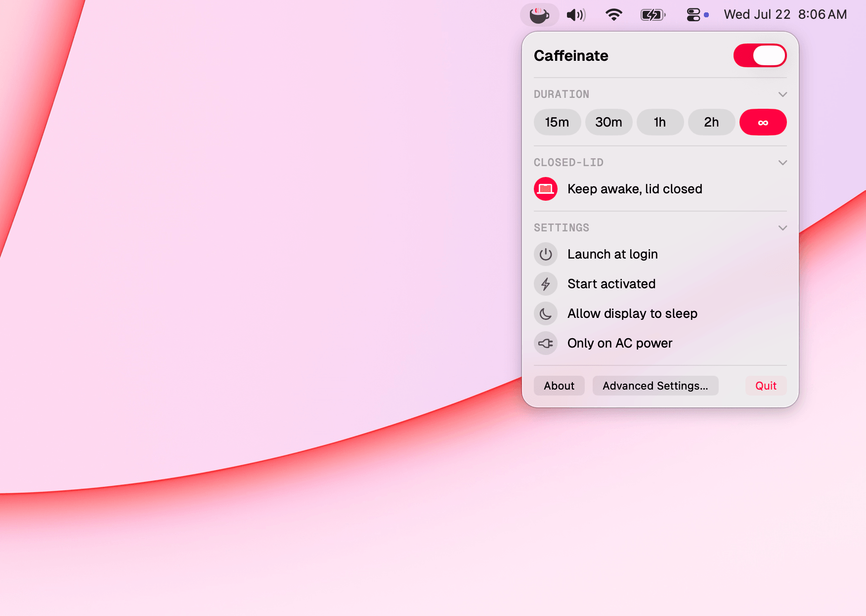Open Advanced Settings...
Viewport: 866px width, 616px height.
point(655,386)
